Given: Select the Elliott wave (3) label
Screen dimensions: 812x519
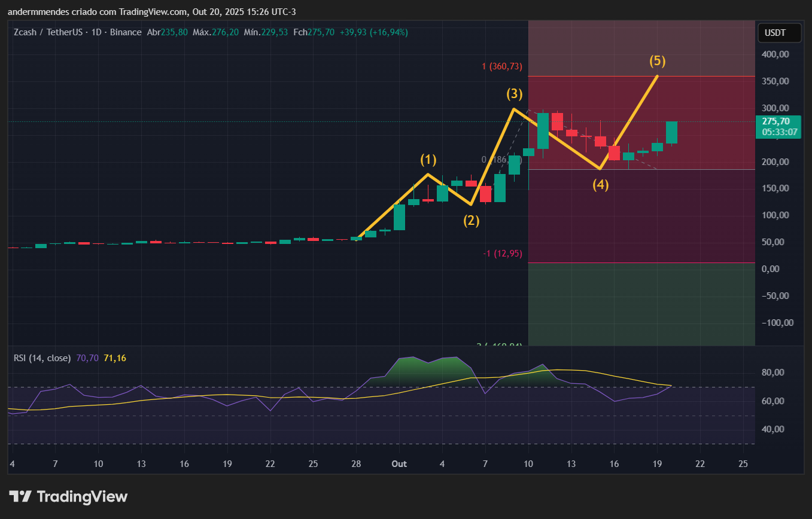Looking at the screenshot, I should 514,94.
